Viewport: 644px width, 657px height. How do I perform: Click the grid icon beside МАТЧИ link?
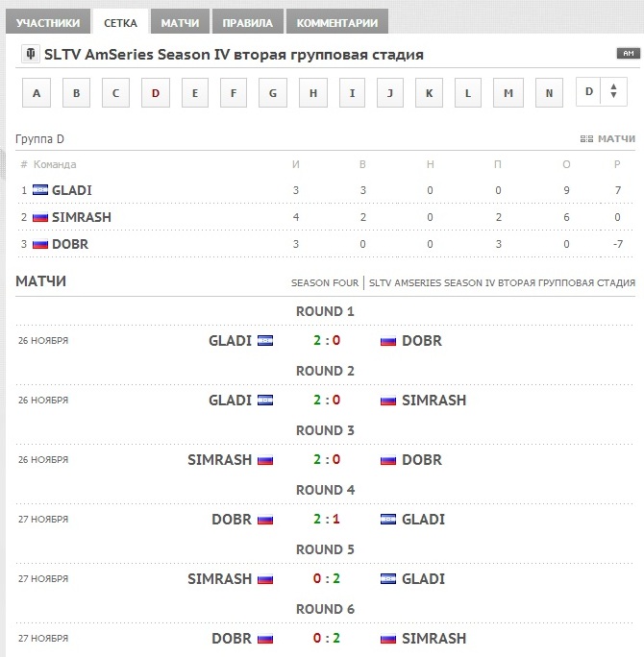(x=586, y=138)
